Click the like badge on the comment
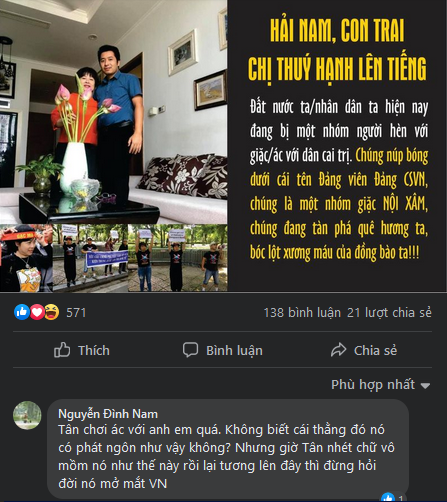Screen dimensions: 447x502 [393, 498]
